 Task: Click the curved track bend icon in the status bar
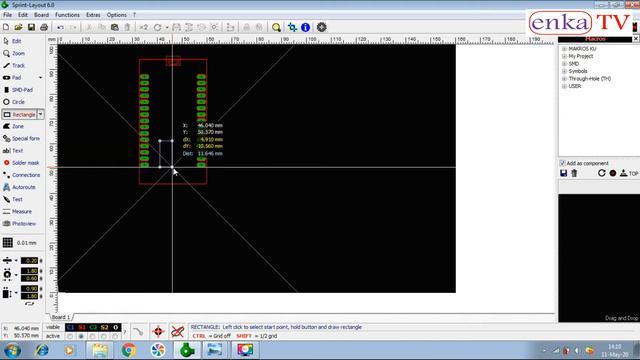tap(138, 331)
